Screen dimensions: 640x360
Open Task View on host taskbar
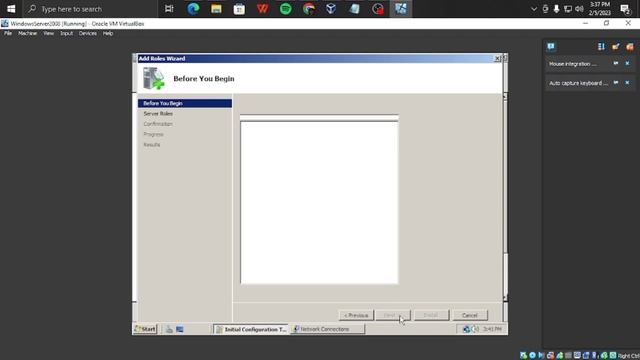click(169, 9)
